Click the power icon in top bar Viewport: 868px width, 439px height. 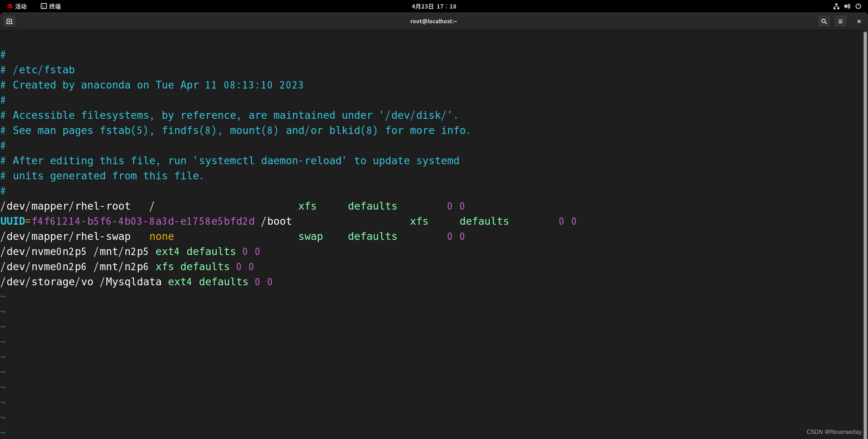point(858,6)
